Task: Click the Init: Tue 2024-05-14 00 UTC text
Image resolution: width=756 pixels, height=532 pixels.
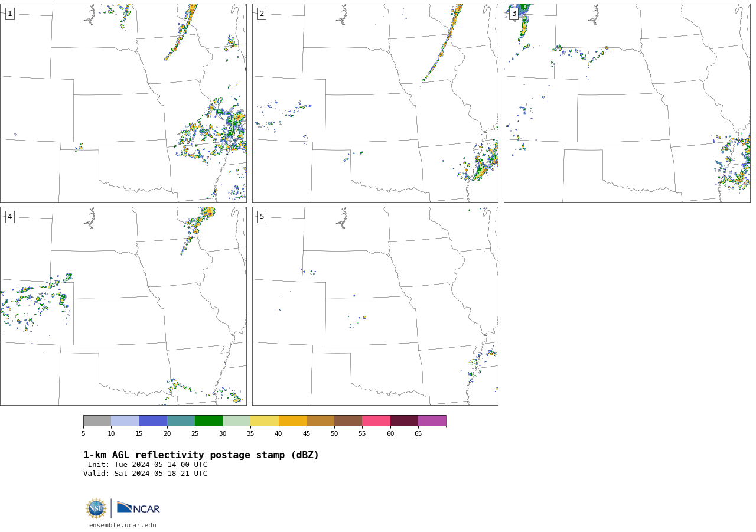Action: pyautogui.click(x=148, y=465)
